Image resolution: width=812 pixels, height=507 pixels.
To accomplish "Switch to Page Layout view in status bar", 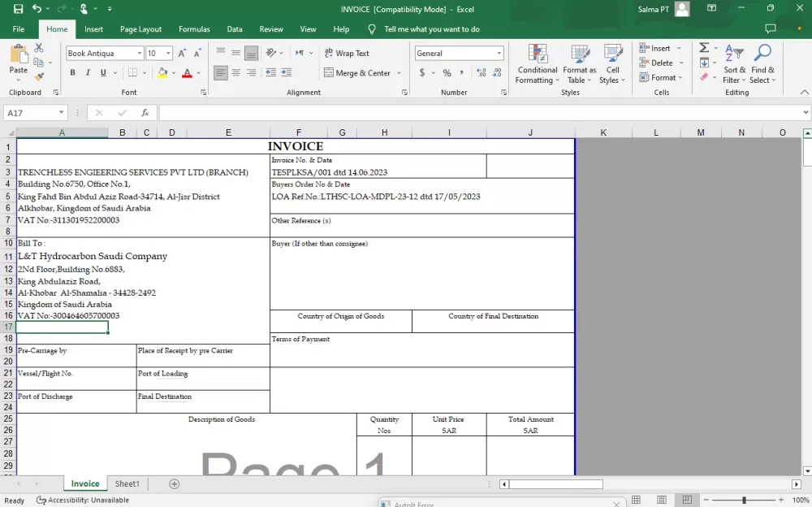I will [662, 500].
